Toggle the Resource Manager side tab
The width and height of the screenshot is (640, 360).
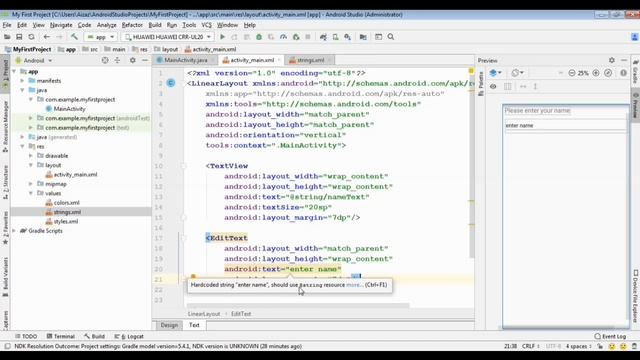pyautogui.click(x=5, y=127)
